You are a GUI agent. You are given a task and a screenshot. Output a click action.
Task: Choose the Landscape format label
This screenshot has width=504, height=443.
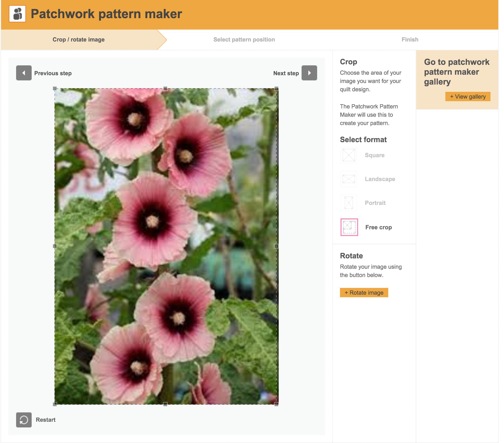(x=380, y=179)
